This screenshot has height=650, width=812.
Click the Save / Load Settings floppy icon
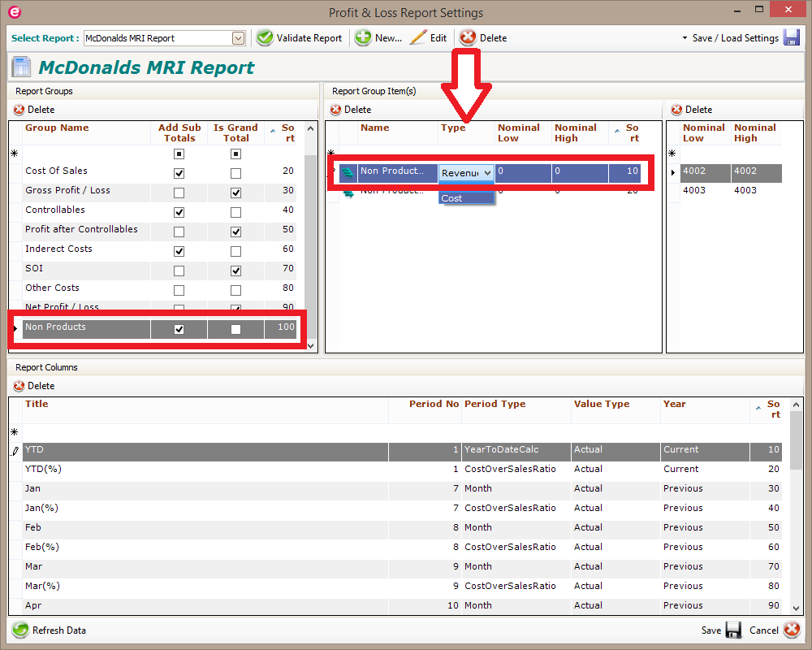792,38
